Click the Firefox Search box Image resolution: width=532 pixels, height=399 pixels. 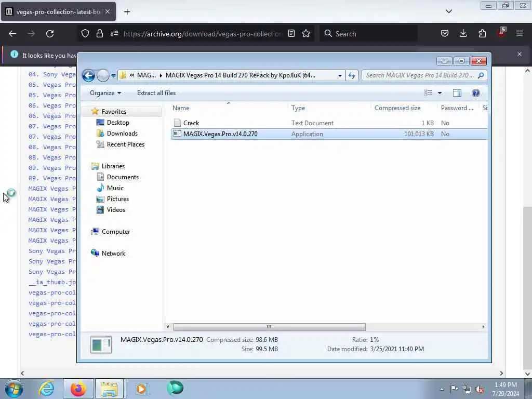click(x=368, y=34)
